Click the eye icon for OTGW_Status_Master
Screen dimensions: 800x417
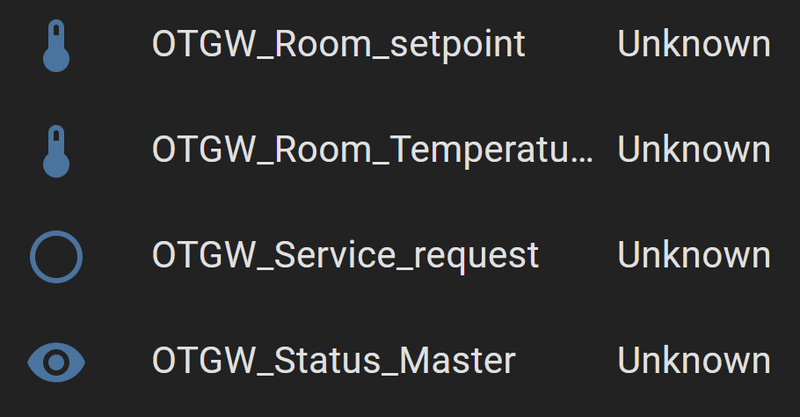pos(56,360)
